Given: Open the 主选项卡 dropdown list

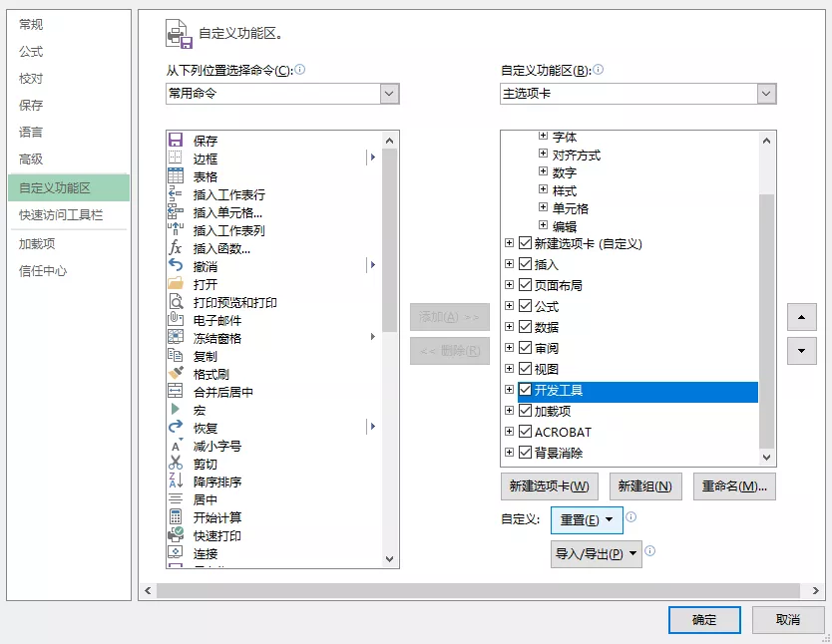Looking at the screenshot, I should point(766,93).
